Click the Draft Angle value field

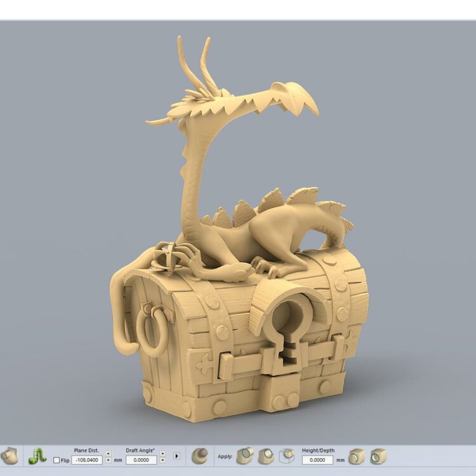[141, 459]
